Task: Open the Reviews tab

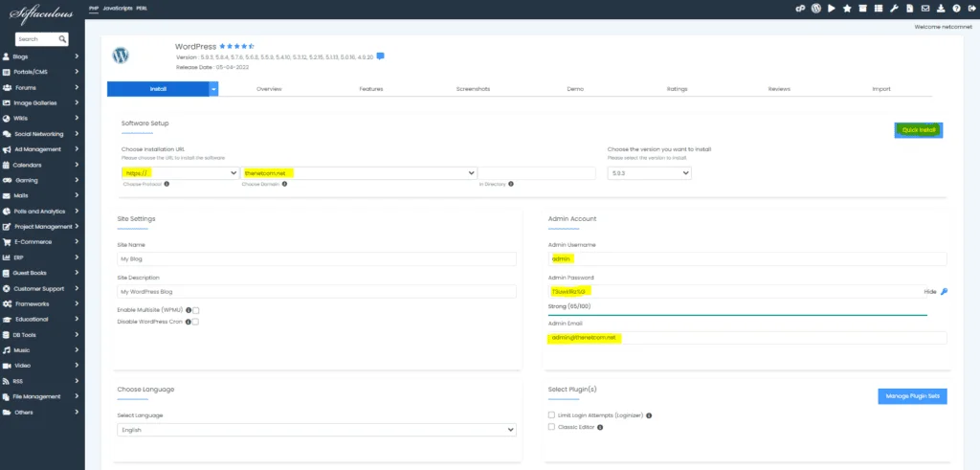Action: point(779,89)
